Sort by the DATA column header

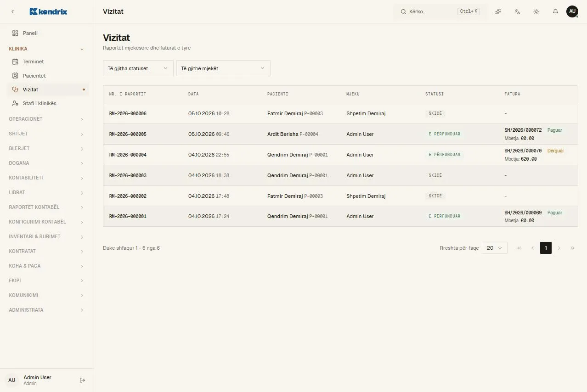193,94
